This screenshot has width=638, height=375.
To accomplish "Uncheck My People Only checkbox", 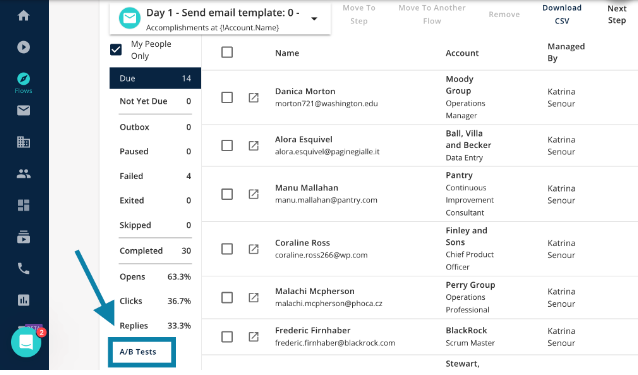I will click(x=116, y=50).
